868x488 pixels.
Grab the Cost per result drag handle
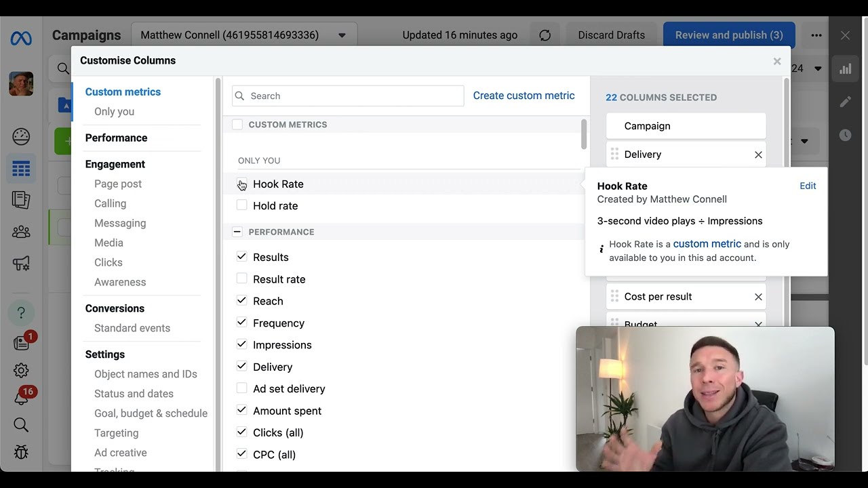pos(614,297)
